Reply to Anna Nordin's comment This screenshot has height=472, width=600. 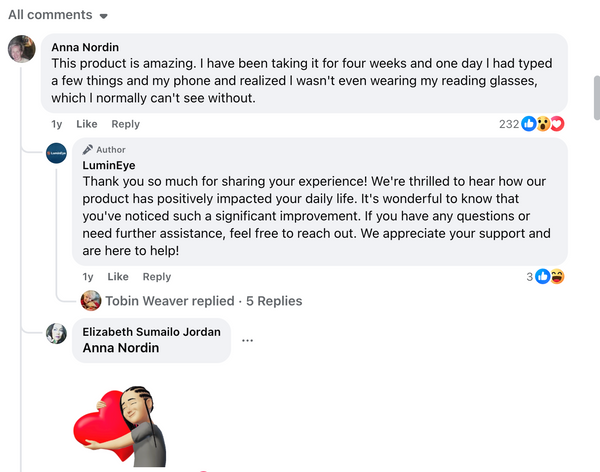126,124
